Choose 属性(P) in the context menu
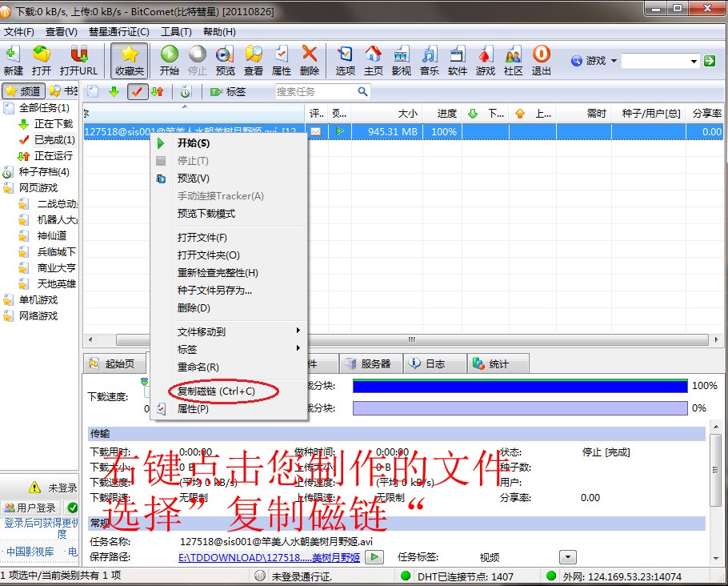The image size is (728, 586). (x=229, y=409)
